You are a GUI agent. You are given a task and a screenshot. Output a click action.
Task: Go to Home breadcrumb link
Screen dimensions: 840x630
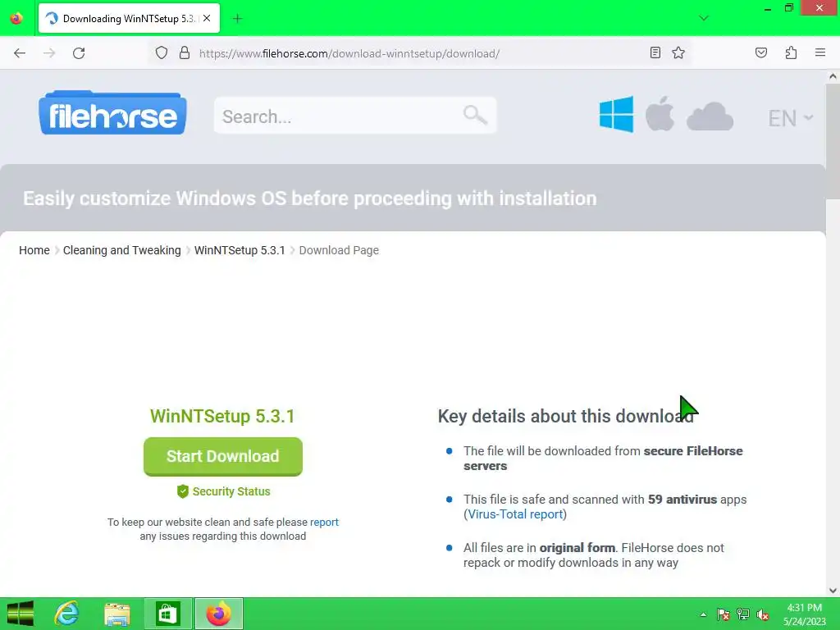(x=34, y=250)
